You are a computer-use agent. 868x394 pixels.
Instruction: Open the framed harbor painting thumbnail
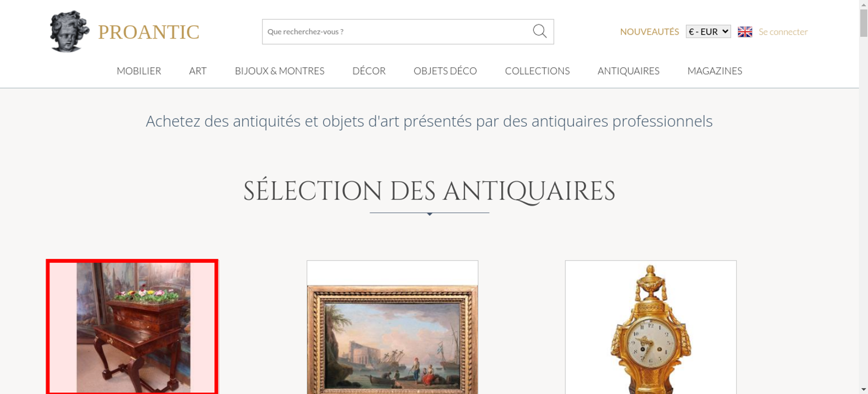(x=392, y=327)
